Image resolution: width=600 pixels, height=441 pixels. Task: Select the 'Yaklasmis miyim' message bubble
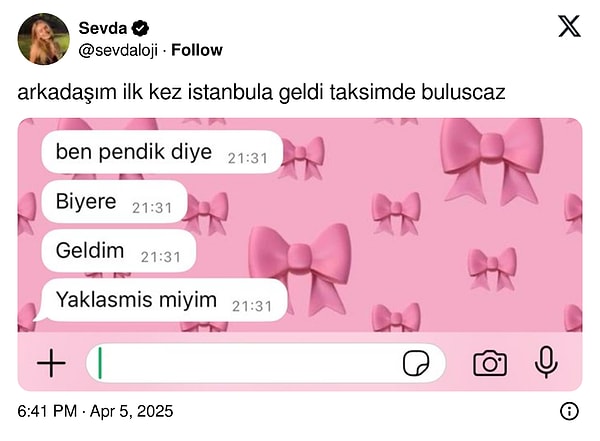click(x=162, y=300)
